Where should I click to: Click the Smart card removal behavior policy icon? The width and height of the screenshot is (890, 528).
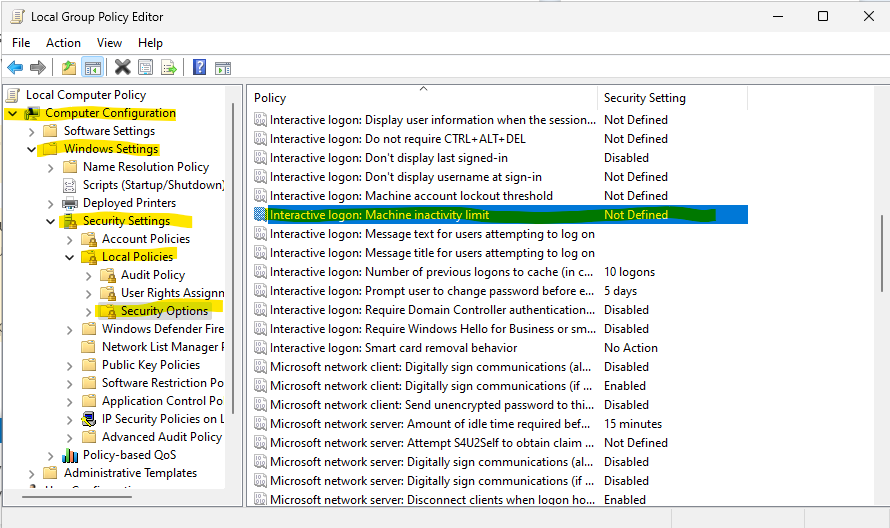pos(260,347)
